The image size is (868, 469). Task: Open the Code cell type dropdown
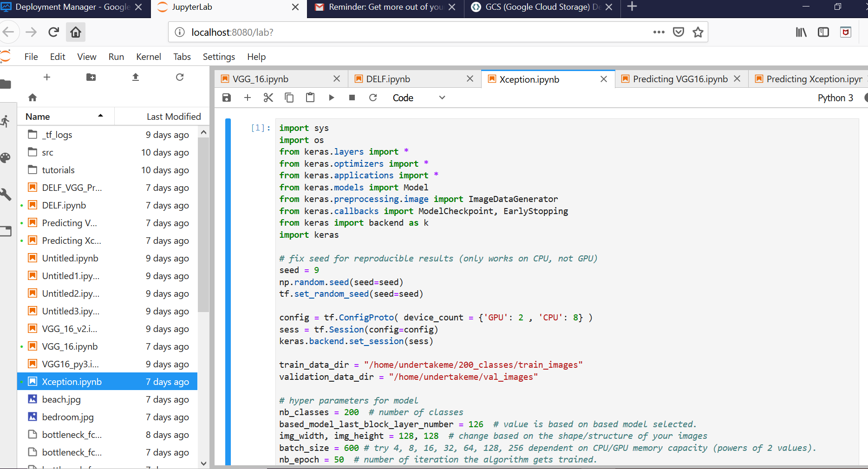[x=418, y=98]
